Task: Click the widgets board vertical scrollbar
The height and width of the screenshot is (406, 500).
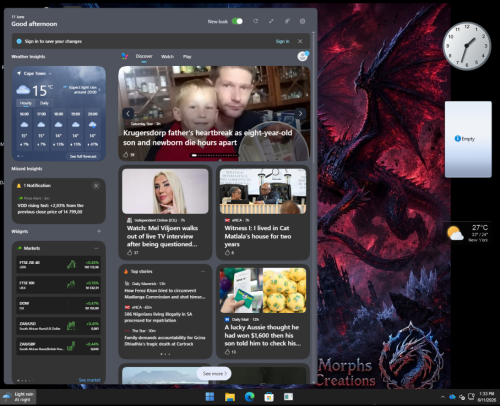Action: pos(313,207)
